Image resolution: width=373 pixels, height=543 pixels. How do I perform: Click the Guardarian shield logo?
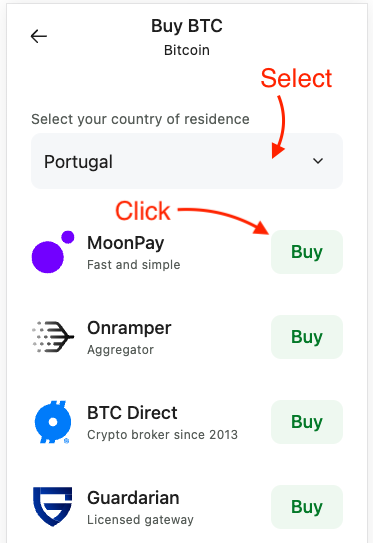53,507
